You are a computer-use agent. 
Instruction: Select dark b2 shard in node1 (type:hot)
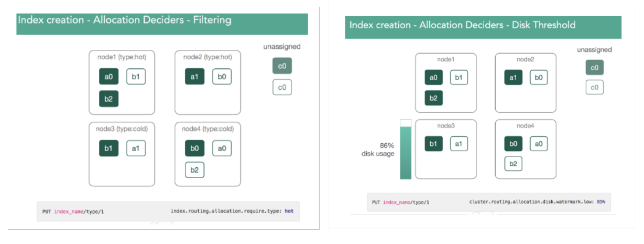pos(108,99)
